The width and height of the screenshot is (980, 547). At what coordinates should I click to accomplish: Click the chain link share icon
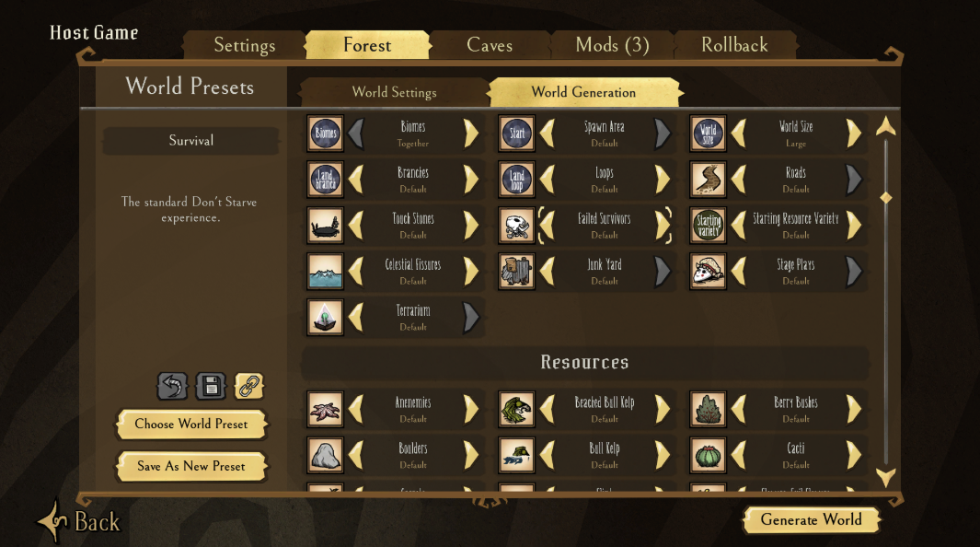pos(248,386)
